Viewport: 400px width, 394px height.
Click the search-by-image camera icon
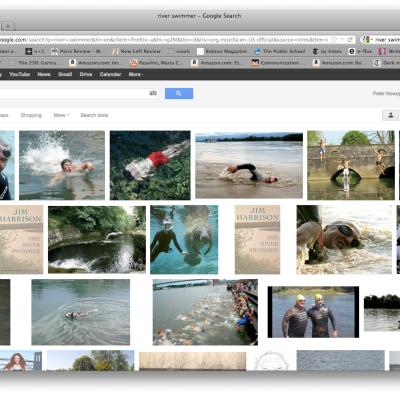point(153,93)
